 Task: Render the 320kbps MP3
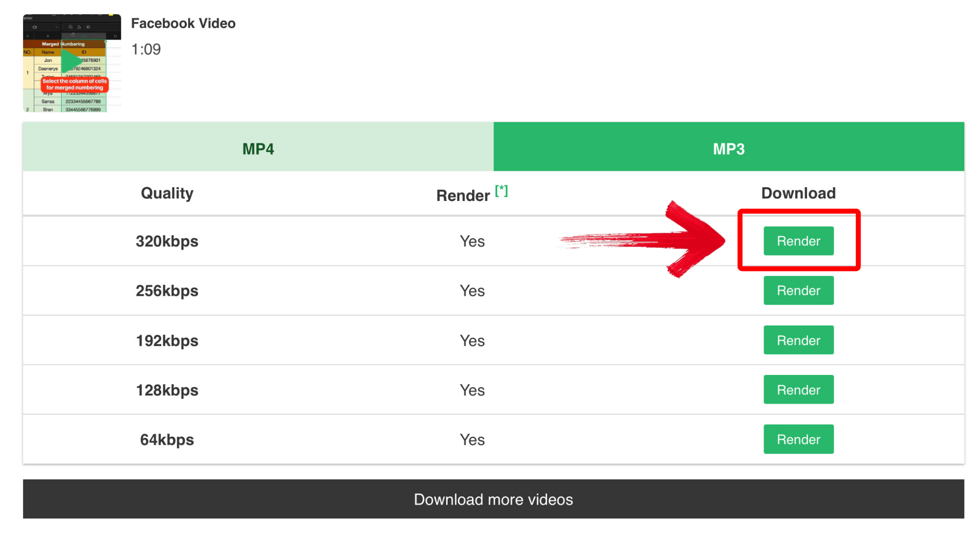(x=798, y=241)
